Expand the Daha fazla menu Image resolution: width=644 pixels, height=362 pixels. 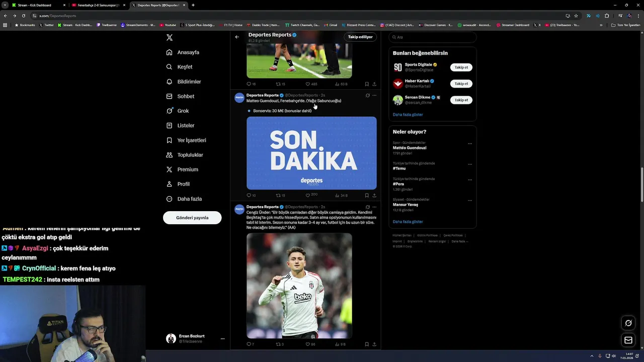[184, 199]
